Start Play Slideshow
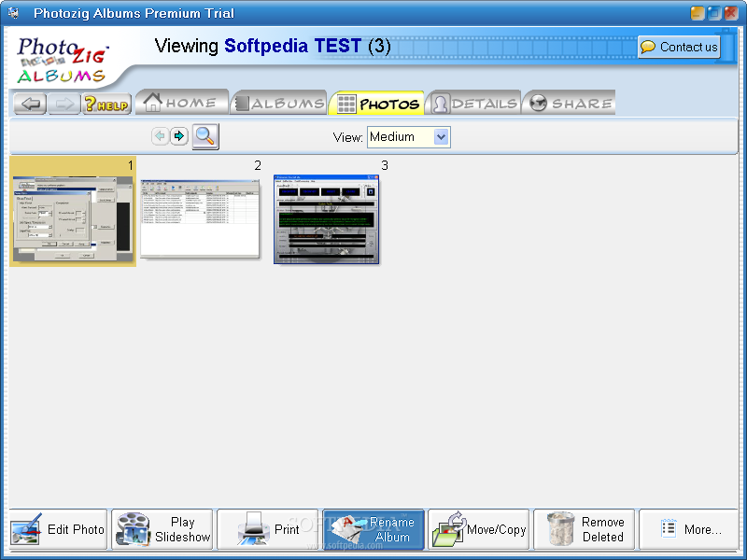Screen dimensions: 747x560 162,529
